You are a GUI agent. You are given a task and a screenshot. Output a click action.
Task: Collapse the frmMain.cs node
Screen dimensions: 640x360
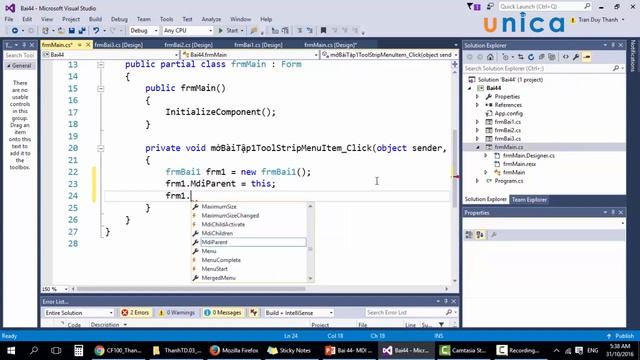(x=477, y=147)
